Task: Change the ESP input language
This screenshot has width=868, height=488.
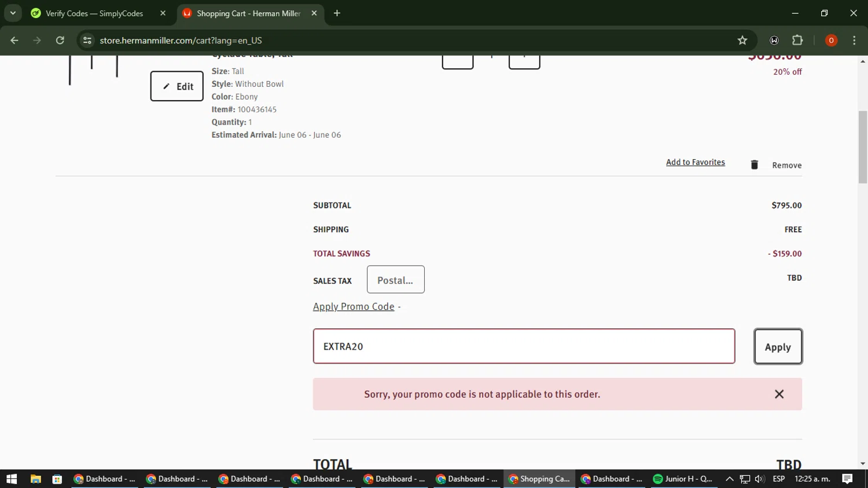Action: click(x=779, y=479)
